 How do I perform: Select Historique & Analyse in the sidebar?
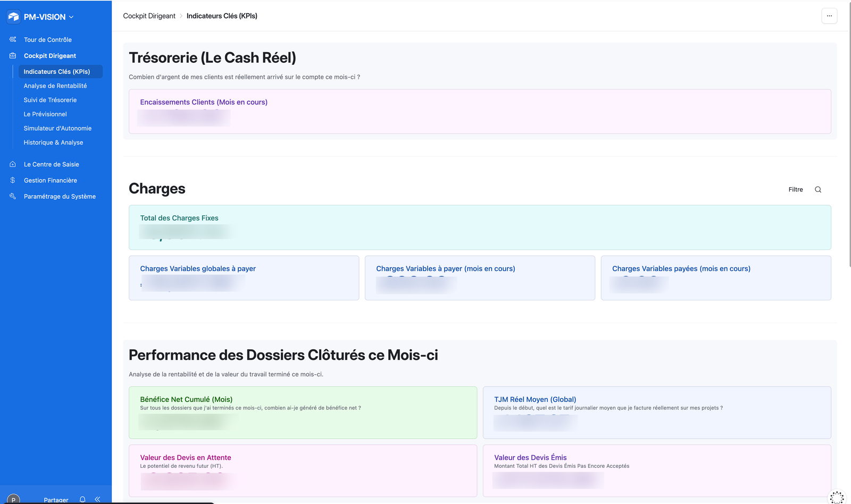(53, 142)
